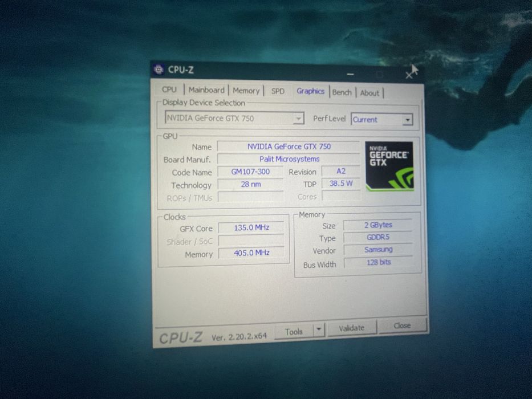Click the 135.0 MHz GFX Core value
Viewport: 532px width, 399px height.
pos(251,227)
